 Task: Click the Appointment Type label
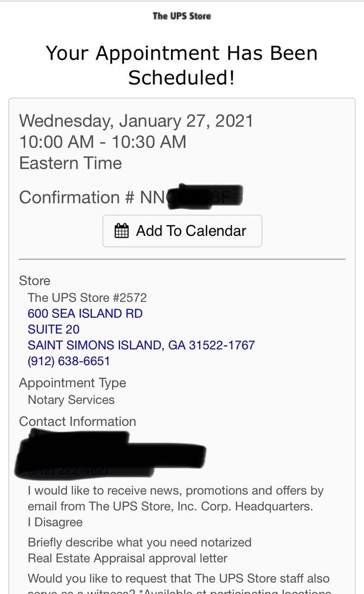72,383
